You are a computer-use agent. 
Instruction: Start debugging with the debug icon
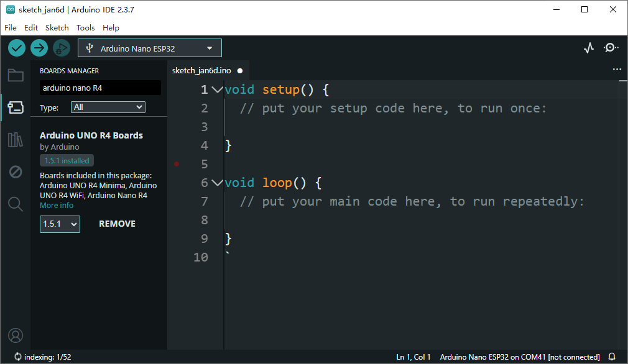point(61,48)
